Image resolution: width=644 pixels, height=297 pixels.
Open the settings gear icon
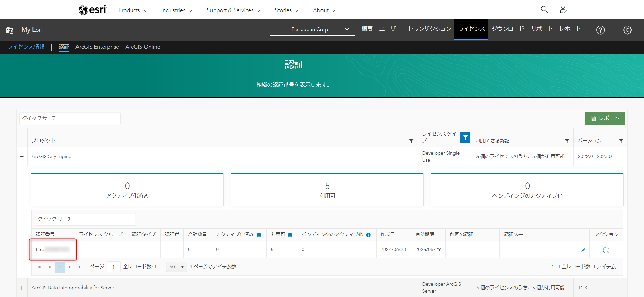627,30
